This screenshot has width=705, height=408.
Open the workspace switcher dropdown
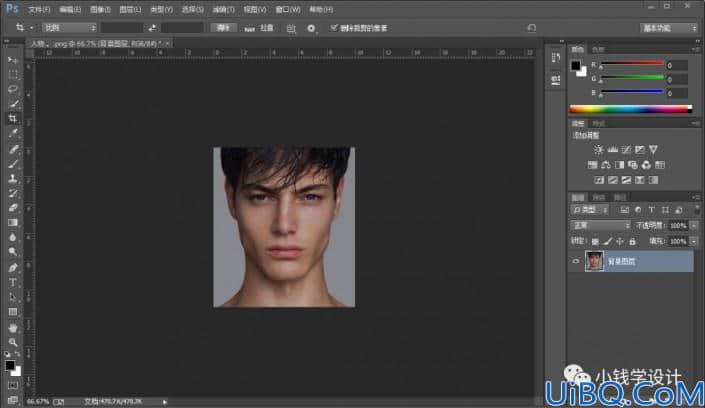(x=669, y=28)
